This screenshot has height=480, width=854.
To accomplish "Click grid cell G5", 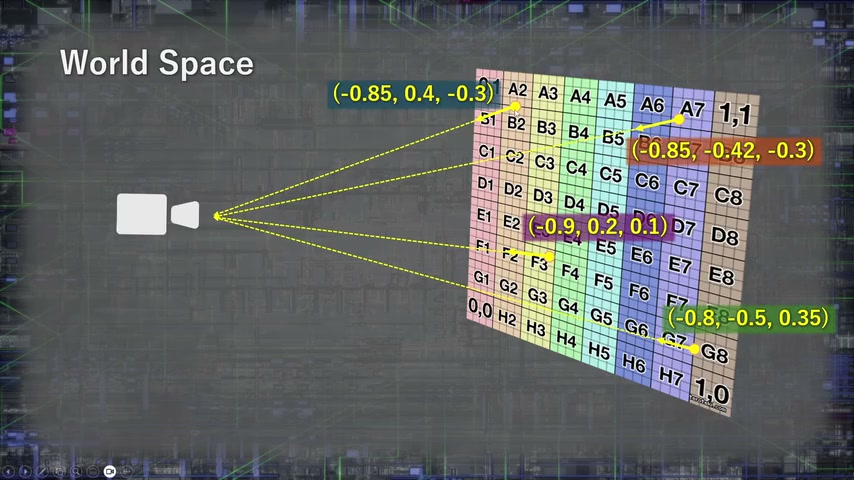I will [601, 317].
